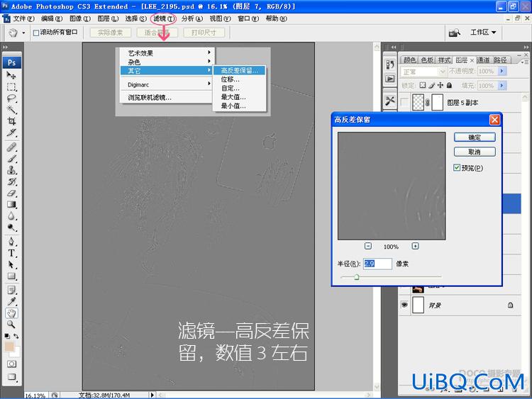This screenshot has height=399, width=532.
Task: Toggle lock position
Action: [440, 85]
